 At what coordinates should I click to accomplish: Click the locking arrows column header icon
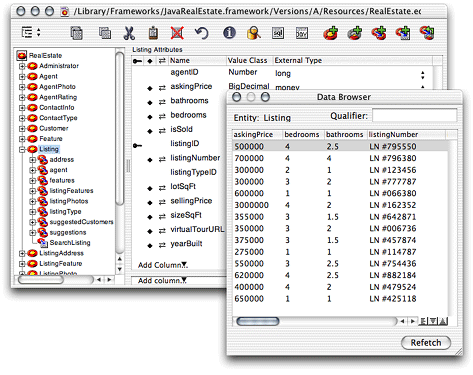pos(162,61)
